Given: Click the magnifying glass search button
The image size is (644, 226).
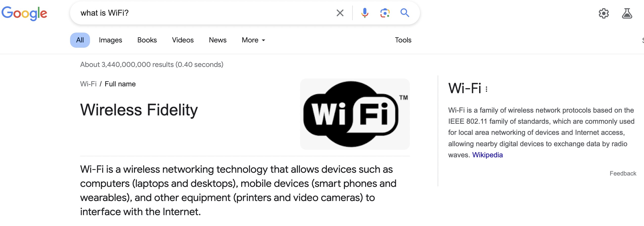Looking at the screenshot, I should click(405, 13).
